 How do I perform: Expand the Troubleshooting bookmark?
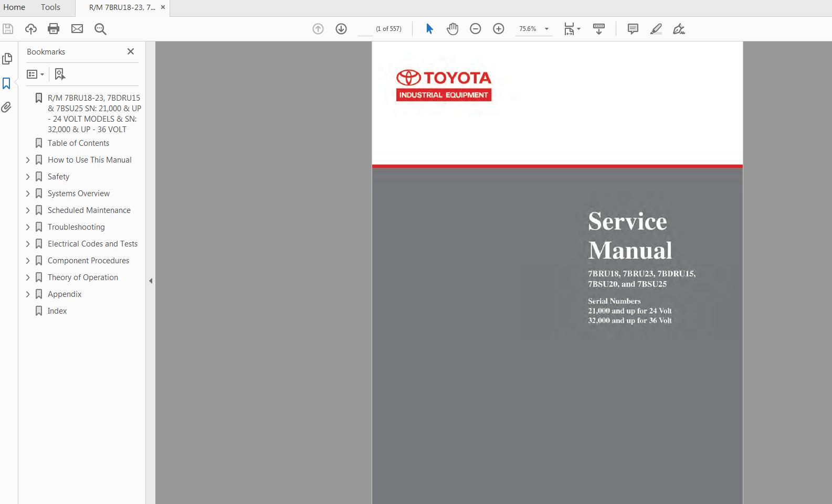[x=28, y=227]
